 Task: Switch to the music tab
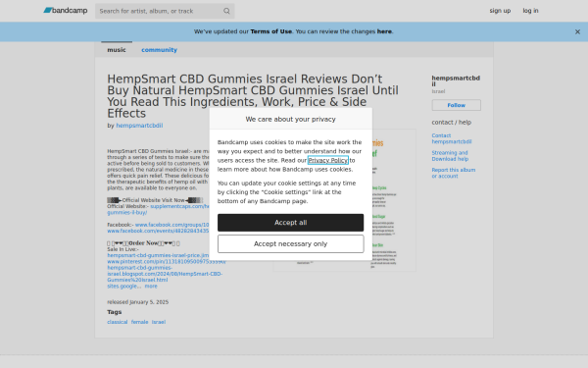(x=117, y=50)
